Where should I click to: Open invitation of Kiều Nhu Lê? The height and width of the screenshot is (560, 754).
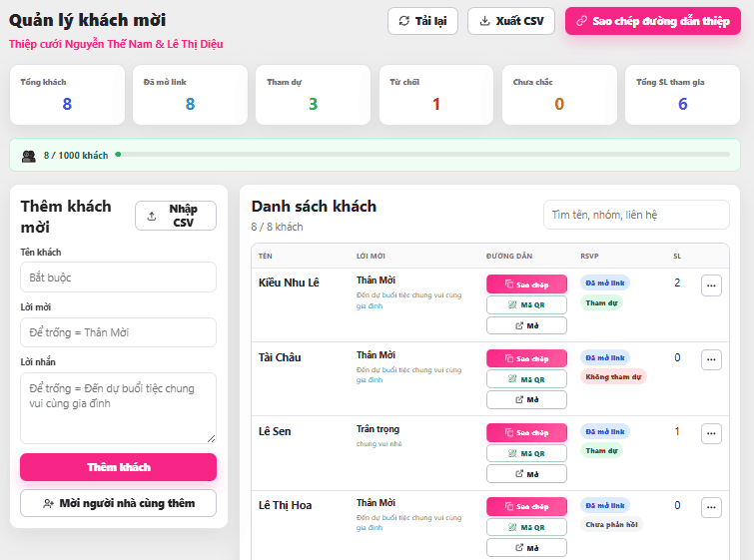point(526,325)
